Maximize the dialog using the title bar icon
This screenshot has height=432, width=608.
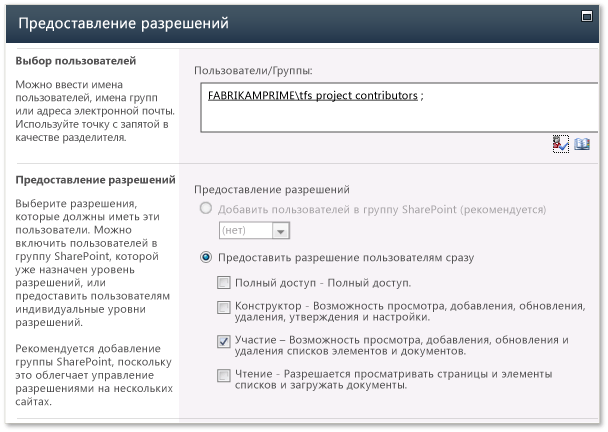[x=587, y=16]
